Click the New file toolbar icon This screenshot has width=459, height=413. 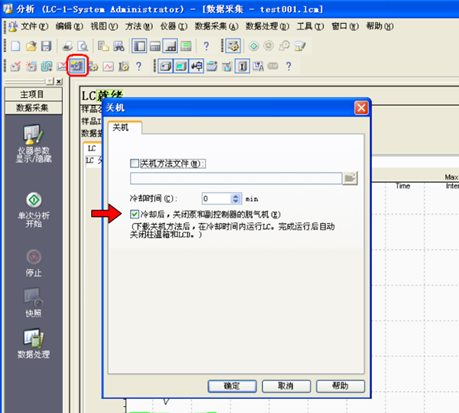(16, 46)
